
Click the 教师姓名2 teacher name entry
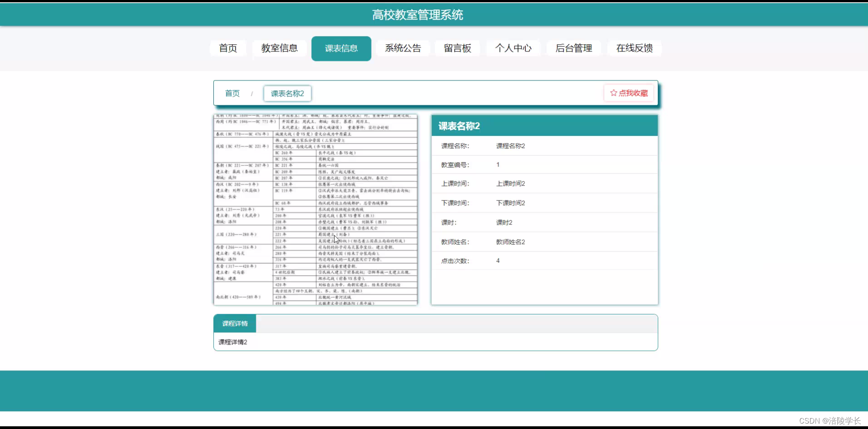pyautogui.click(x=510, y=242)
